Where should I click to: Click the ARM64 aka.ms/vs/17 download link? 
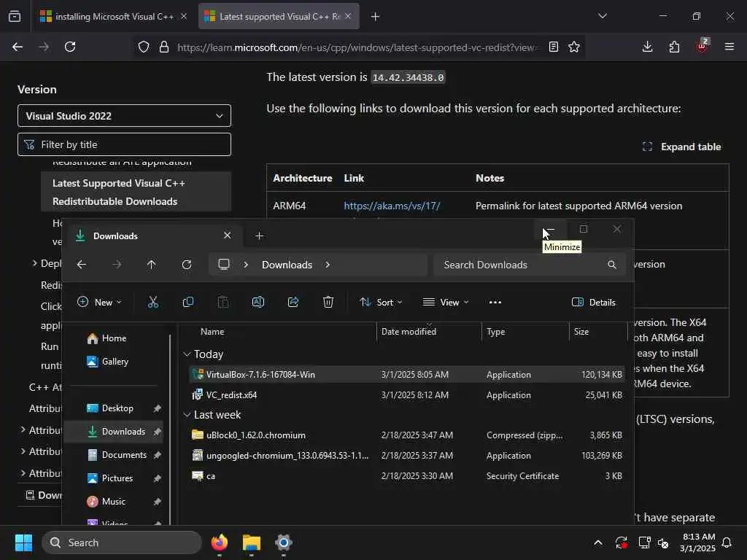click(392, 206)
